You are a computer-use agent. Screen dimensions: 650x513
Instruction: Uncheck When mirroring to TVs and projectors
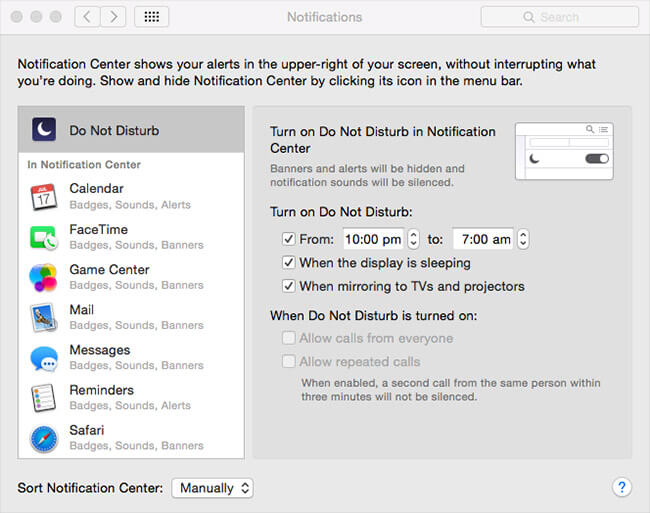[x=288, y=286]
